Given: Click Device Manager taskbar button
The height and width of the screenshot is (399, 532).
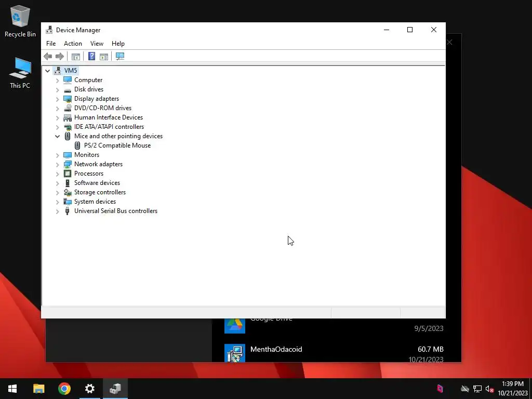Looking at the screenshot, I should coord(115,389).
